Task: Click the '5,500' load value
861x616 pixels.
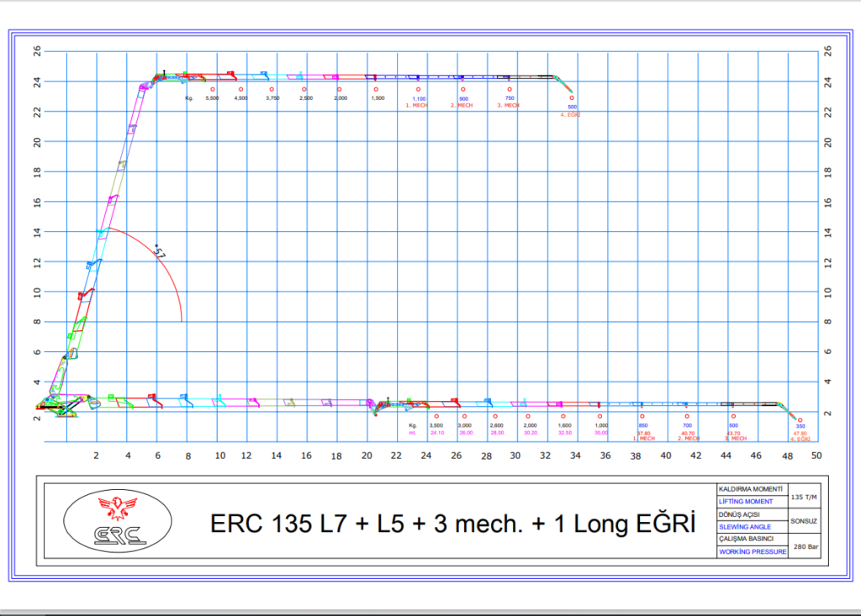Action: pyautogui.click(x=213, y=98)
